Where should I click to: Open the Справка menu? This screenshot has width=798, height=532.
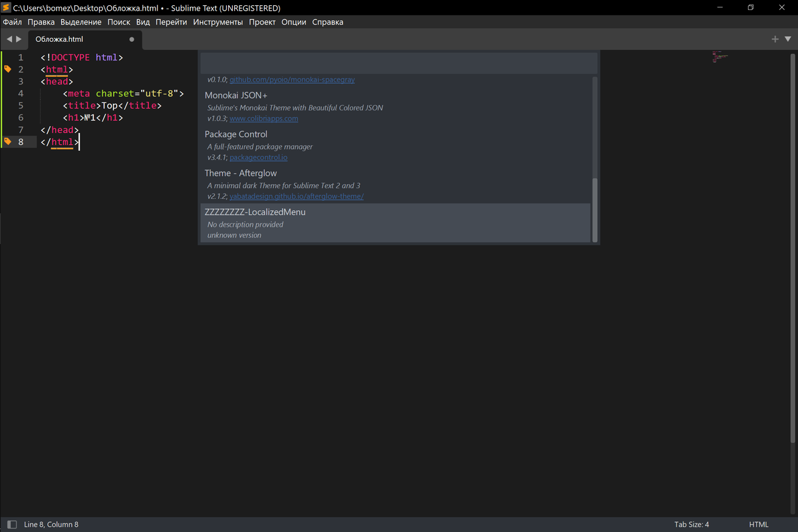click(x=328, y=22)
